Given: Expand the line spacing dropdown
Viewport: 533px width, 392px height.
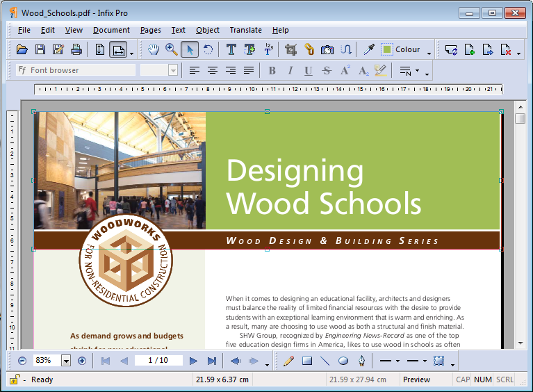Looking at the screenshot, I should [417, 70].
